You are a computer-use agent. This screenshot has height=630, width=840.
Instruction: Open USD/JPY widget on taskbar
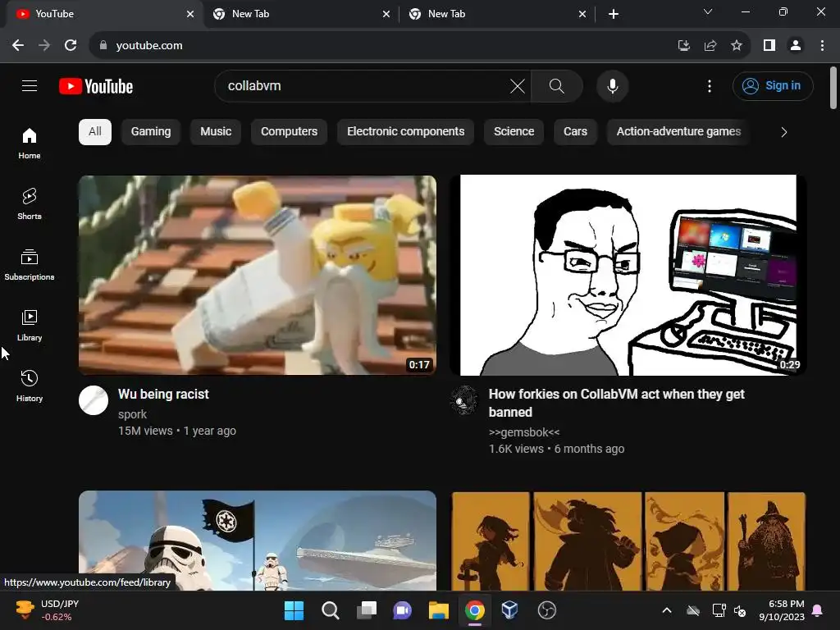(x=47, y=610)
